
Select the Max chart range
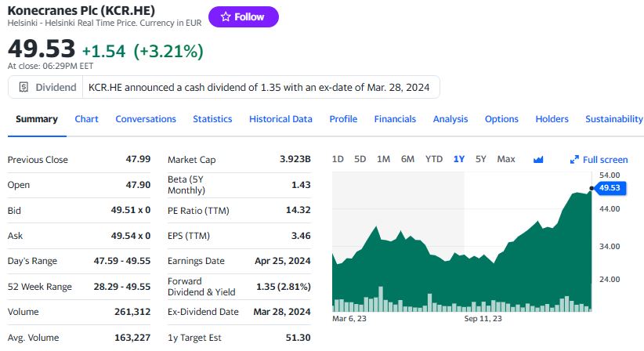click(506, 159)
